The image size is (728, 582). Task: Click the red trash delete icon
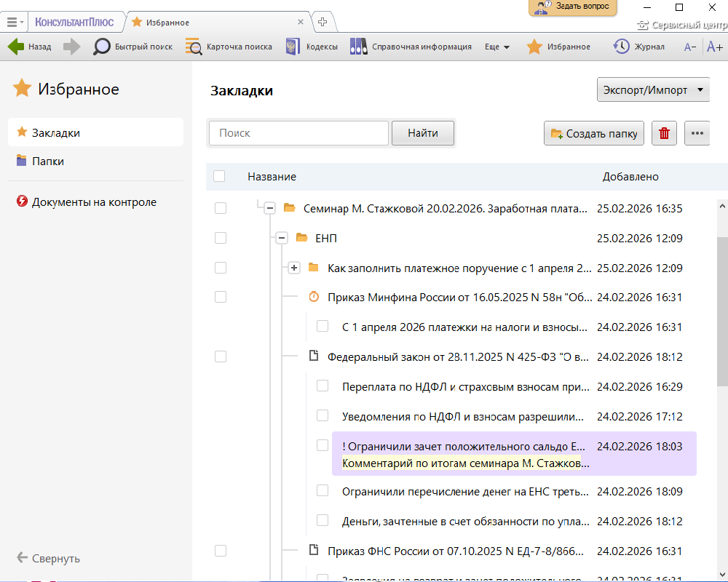(664, 133)
